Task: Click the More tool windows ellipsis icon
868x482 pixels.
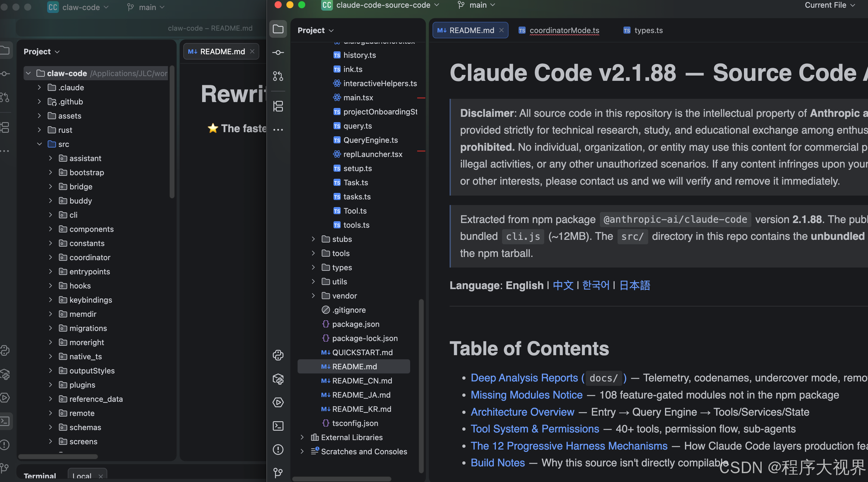Action: tap(278, 130)
